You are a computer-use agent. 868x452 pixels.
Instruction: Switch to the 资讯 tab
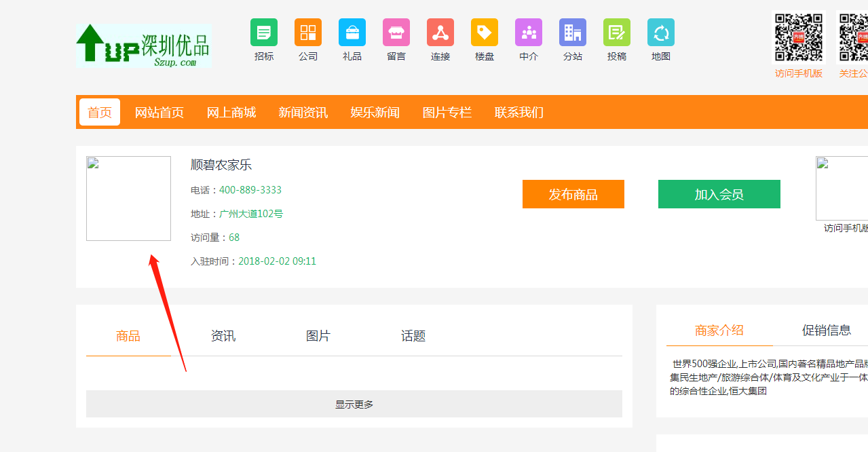223,336
